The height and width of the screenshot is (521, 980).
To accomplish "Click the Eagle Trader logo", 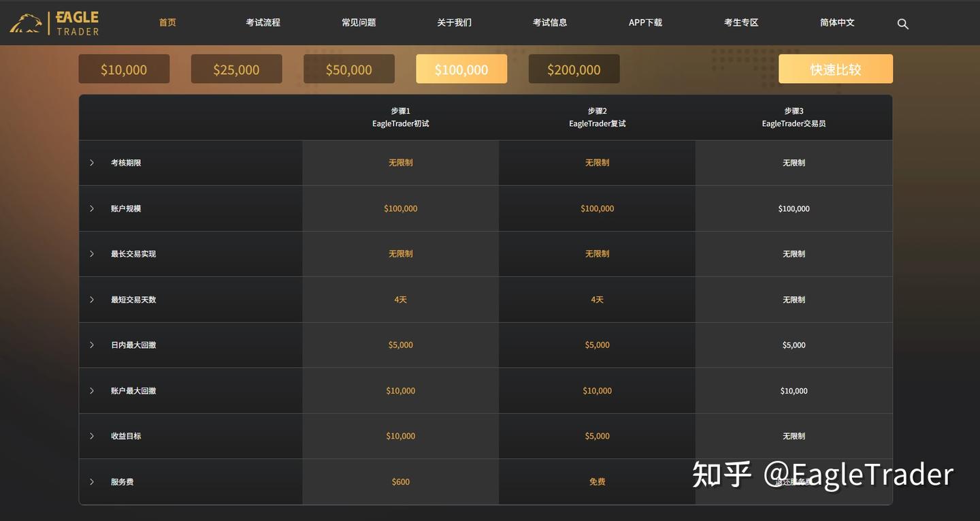I will (x=54, y=23).
